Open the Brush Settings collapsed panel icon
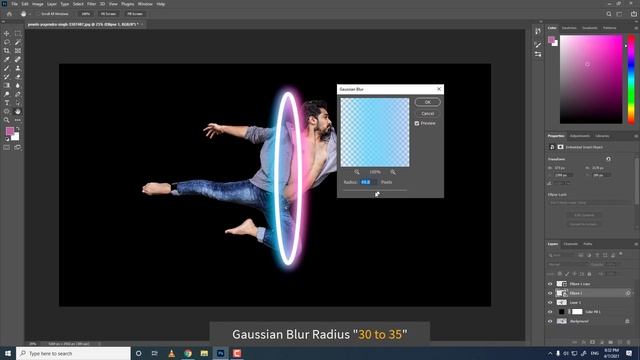 [538, 45]
